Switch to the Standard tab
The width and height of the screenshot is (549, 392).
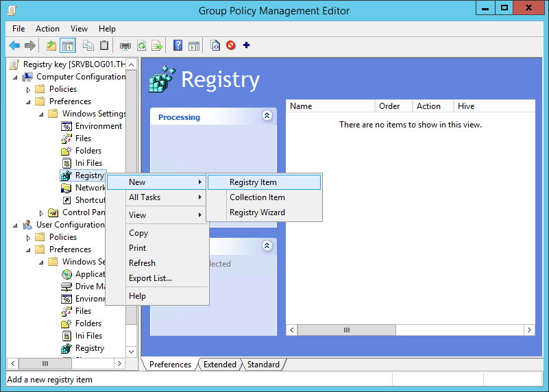pyautogui.click(x=263, y=365)
